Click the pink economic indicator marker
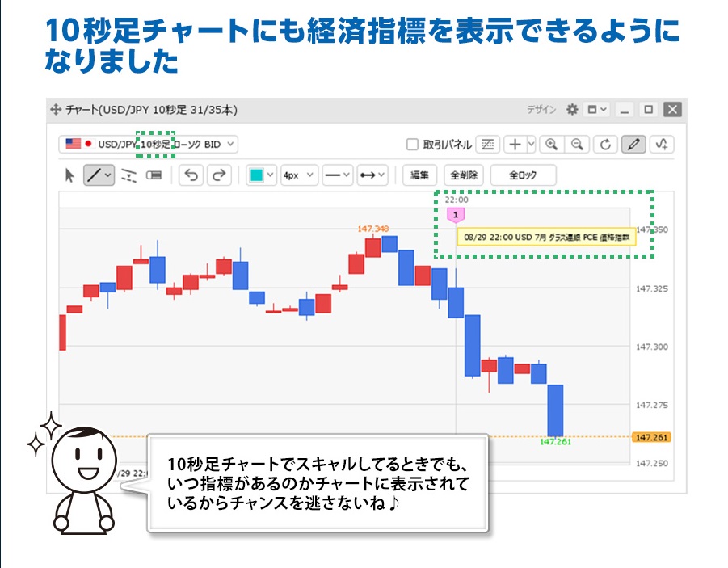 tap(456, 215)
